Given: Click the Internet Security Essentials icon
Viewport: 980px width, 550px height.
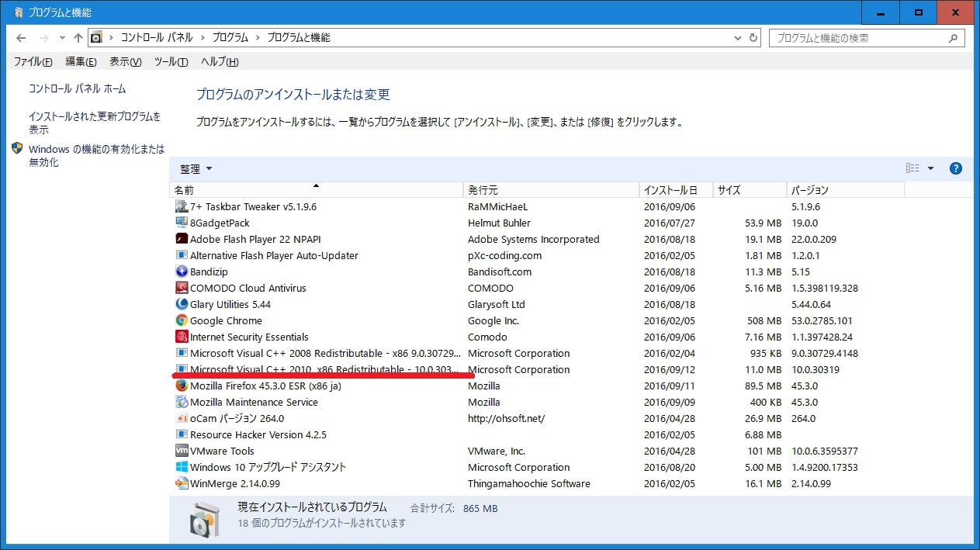Looking at the screenshot, I should [182, 337].
